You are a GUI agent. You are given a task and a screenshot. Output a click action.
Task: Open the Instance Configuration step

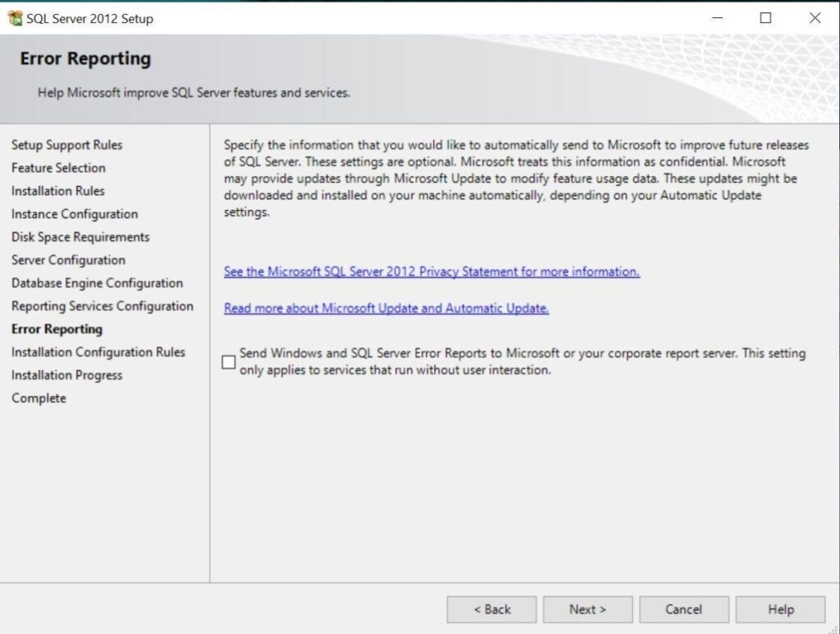coord(74,213)
